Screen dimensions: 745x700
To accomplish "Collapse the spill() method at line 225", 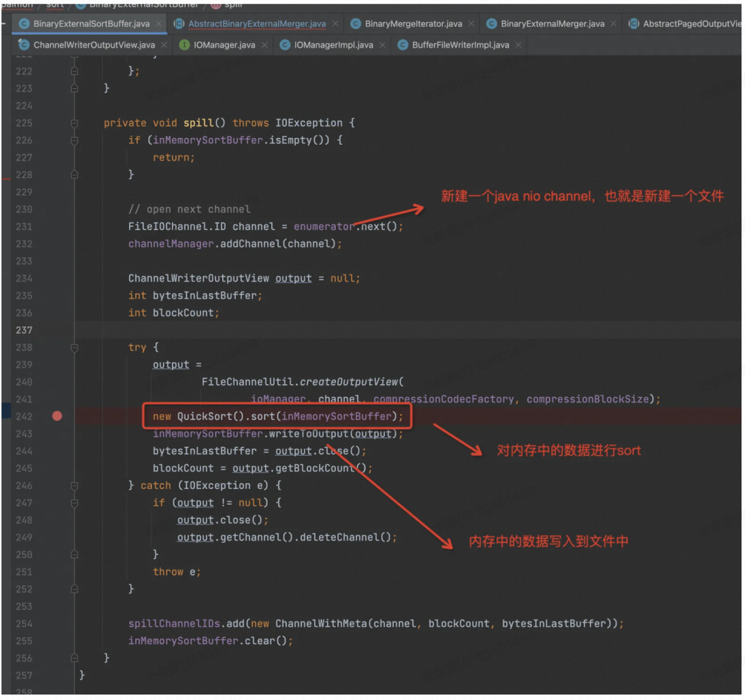I will pos(74,123).
